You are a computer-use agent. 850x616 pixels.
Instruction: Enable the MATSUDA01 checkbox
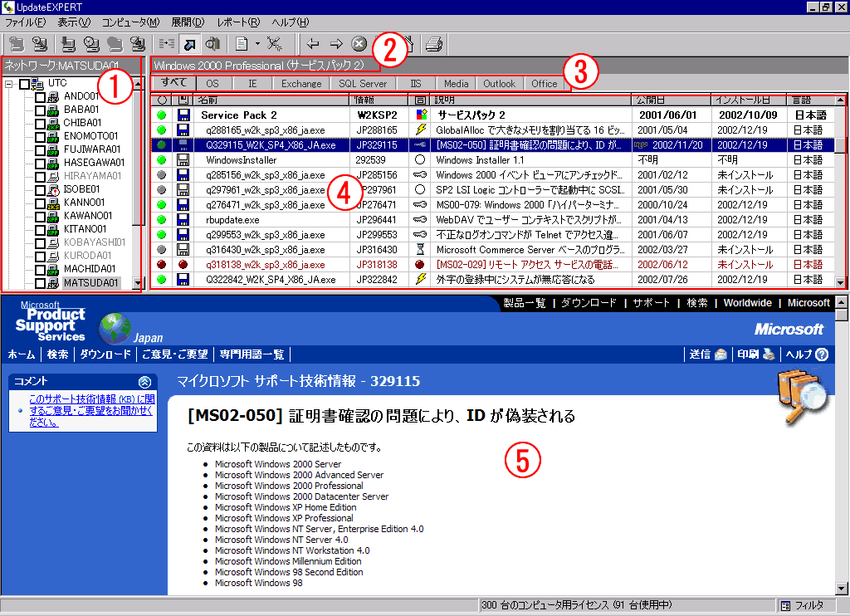pos(40,283)
